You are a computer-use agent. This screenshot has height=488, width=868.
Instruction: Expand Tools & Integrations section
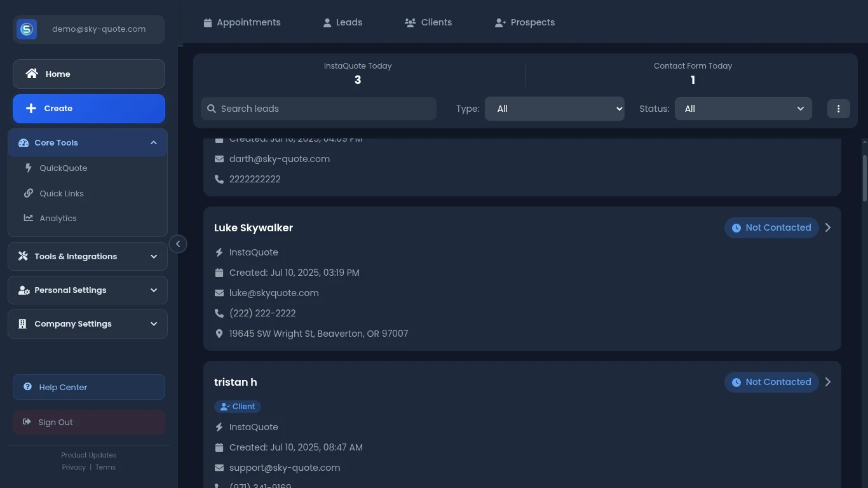[153, 256]
